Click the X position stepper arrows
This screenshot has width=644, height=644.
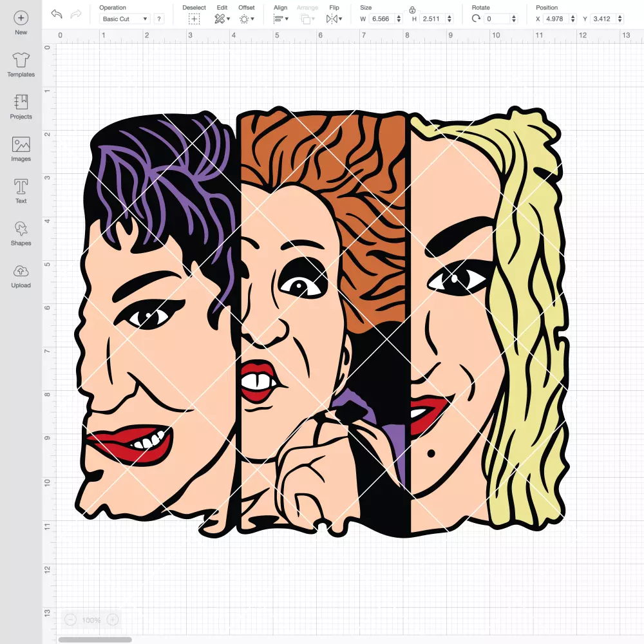[x=573, y=19]
